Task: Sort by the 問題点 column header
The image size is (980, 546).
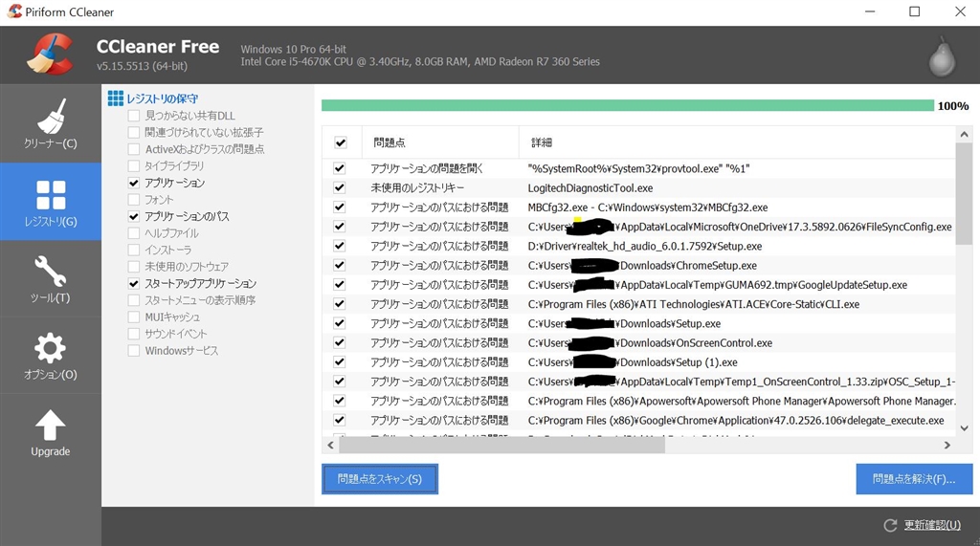Action: coord(440,142)
